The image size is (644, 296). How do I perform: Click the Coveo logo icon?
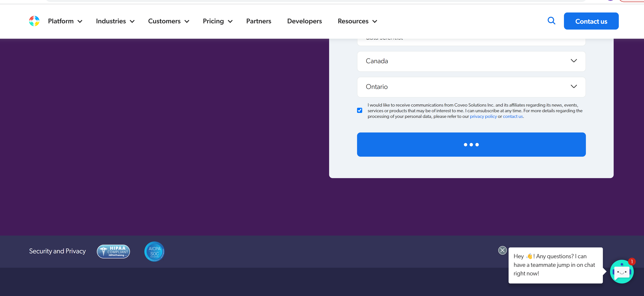[34, 21]
